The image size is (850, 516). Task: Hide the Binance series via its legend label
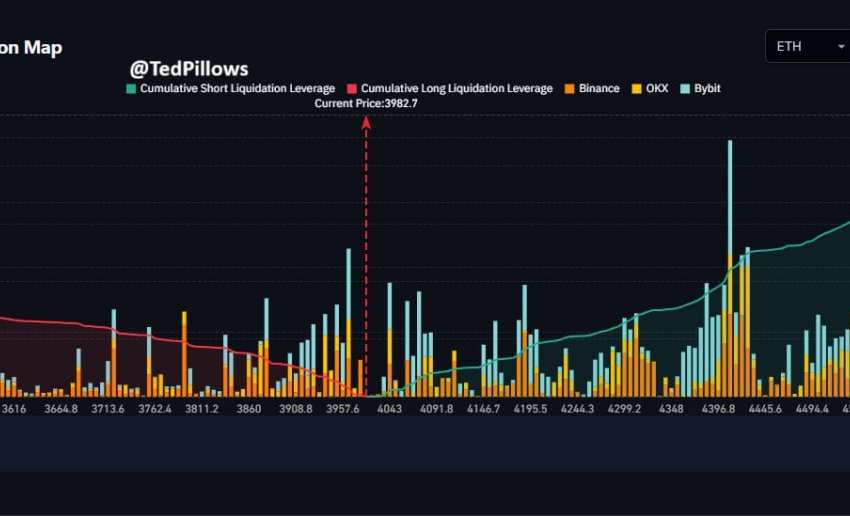tap(599, 89)
